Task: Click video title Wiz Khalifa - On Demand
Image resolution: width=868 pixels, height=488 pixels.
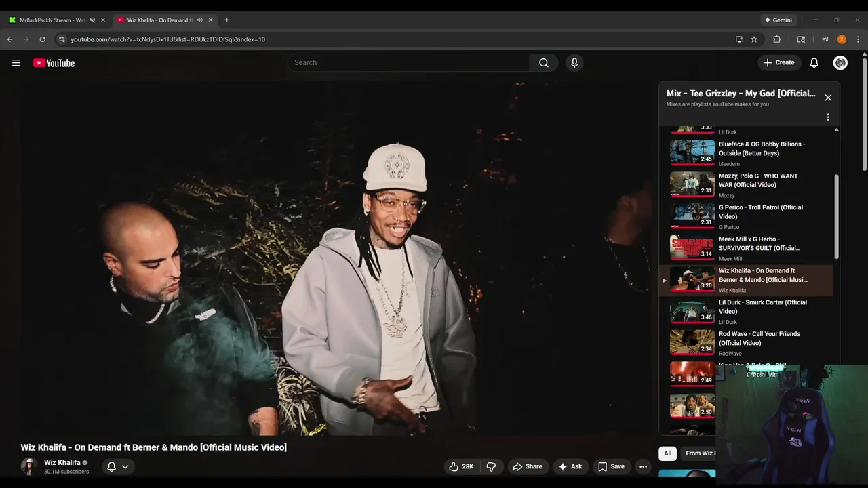Action: pyautogui.click(x=154, y=447)
